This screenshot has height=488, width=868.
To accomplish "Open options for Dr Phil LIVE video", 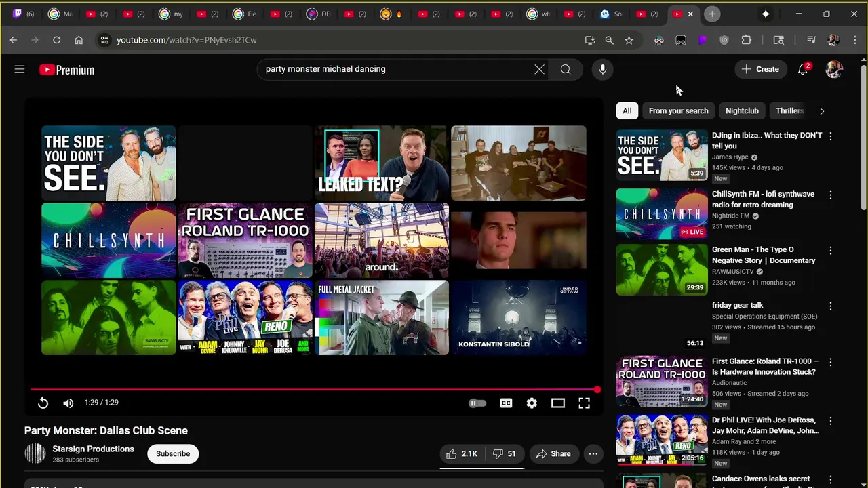I will 831,421.
